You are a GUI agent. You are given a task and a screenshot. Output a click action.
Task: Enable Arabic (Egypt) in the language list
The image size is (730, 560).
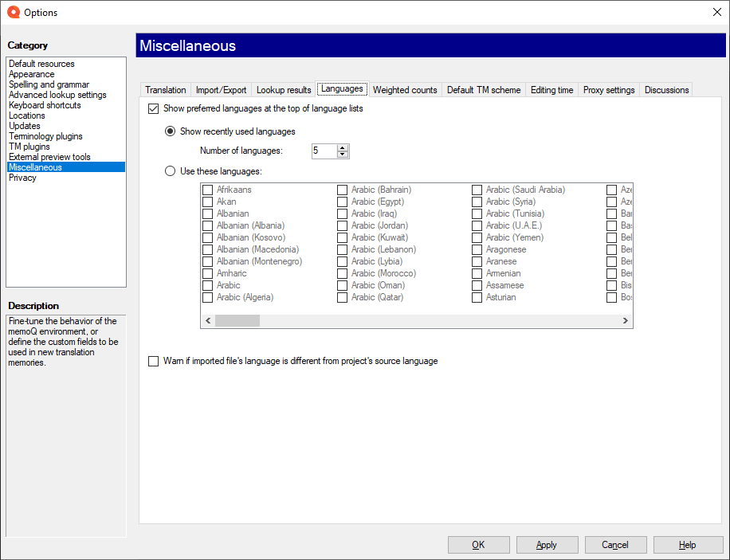tap(343, 202)
